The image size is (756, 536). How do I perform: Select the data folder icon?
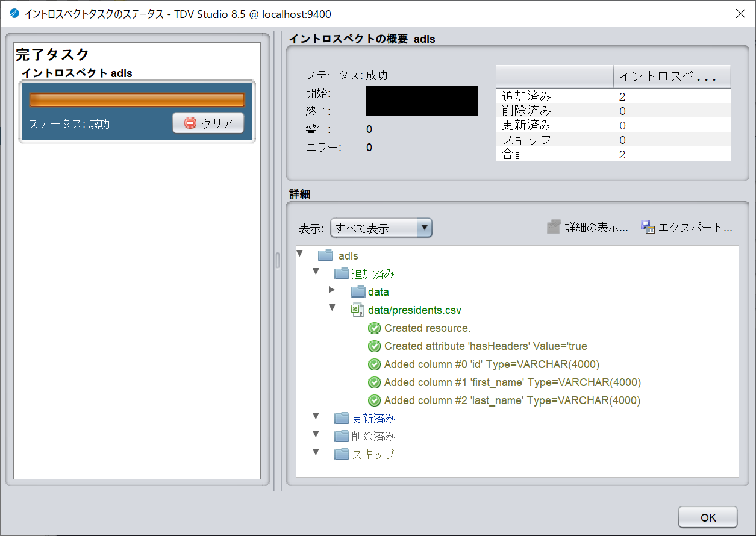358,292
